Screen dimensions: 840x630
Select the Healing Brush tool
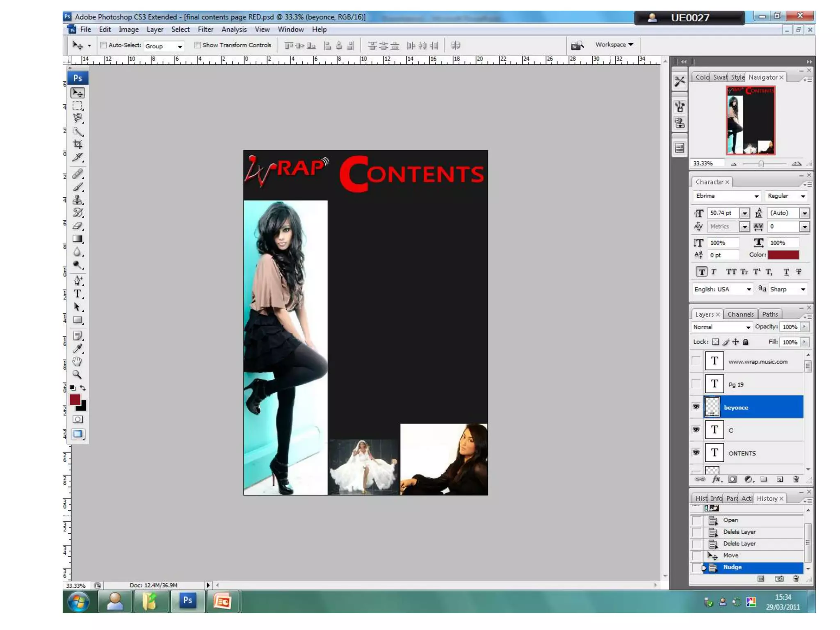(78, 174)
